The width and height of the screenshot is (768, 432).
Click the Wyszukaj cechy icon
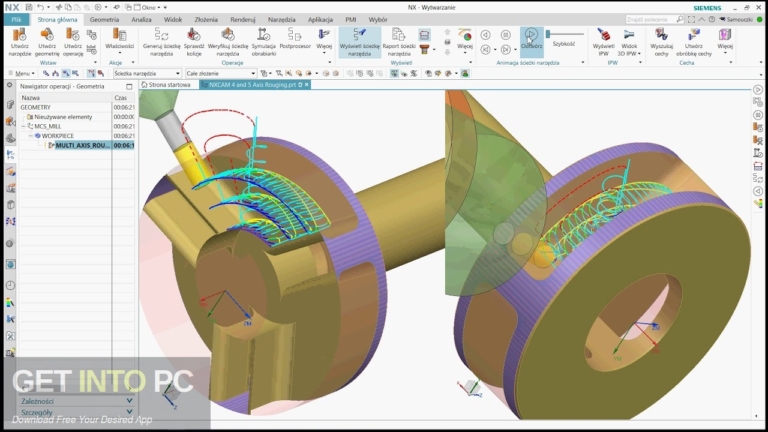(x=662, y=35)
